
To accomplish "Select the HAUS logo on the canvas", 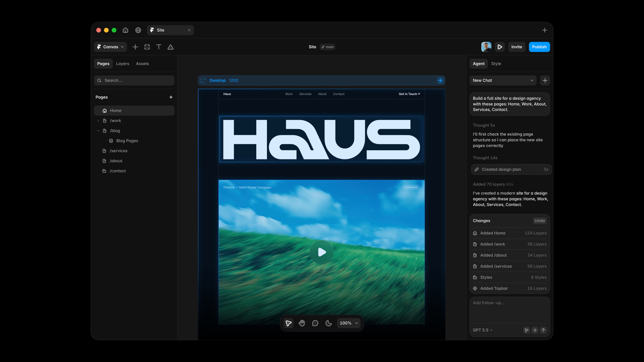I will 321,139.
